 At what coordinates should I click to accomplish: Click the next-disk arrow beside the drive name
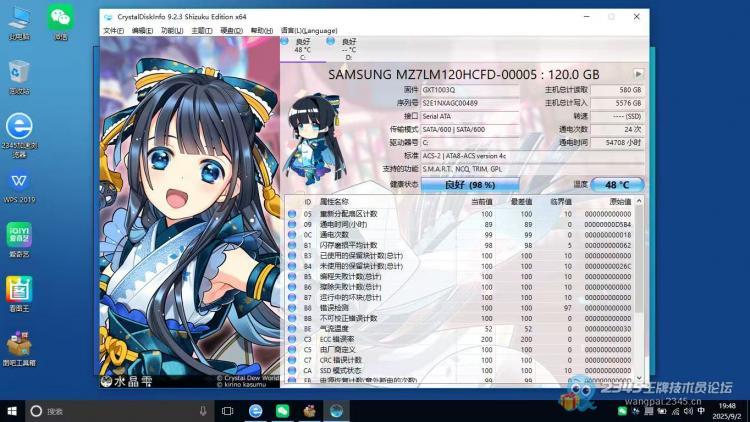click(638, 74)
